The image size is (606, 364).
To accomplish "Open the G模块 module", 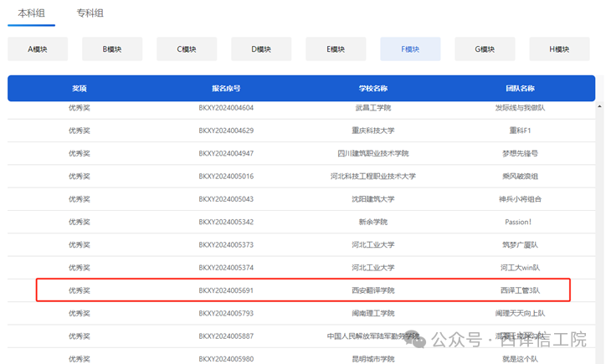I will [485, 49].
